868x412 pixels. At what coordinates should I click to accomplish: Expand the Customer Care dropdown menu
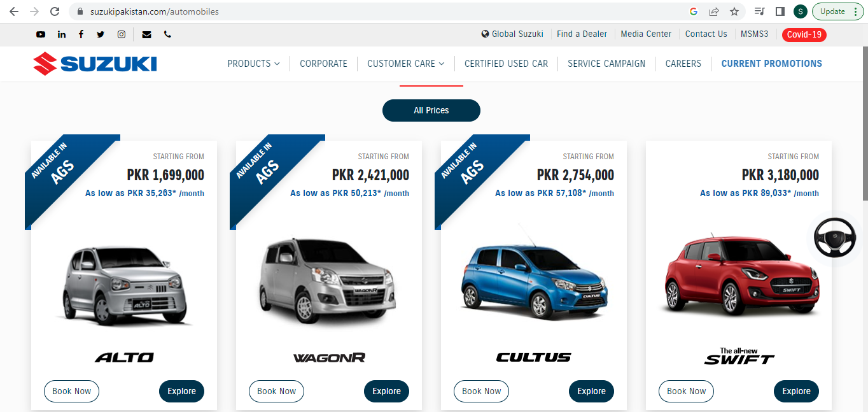[406, 64]
